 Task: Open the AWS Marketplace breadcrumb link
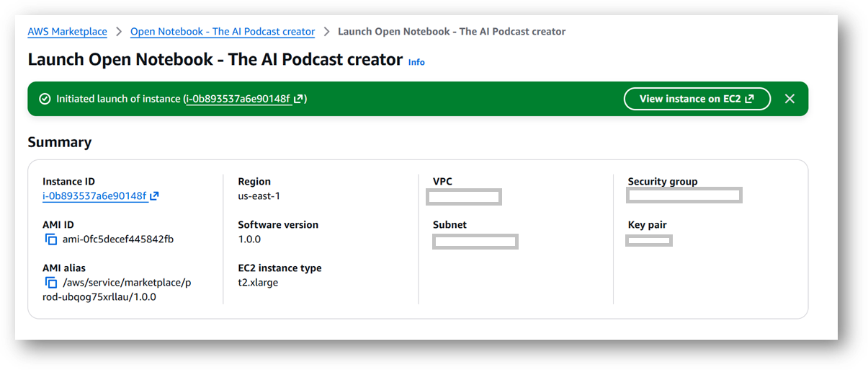67,32
